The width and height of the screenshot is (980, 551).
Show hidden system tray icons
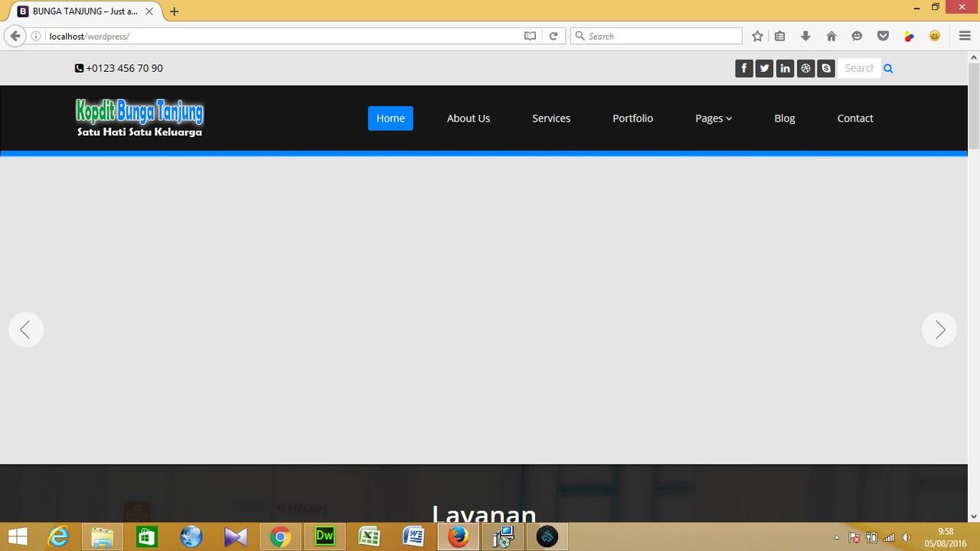point(836,537)
